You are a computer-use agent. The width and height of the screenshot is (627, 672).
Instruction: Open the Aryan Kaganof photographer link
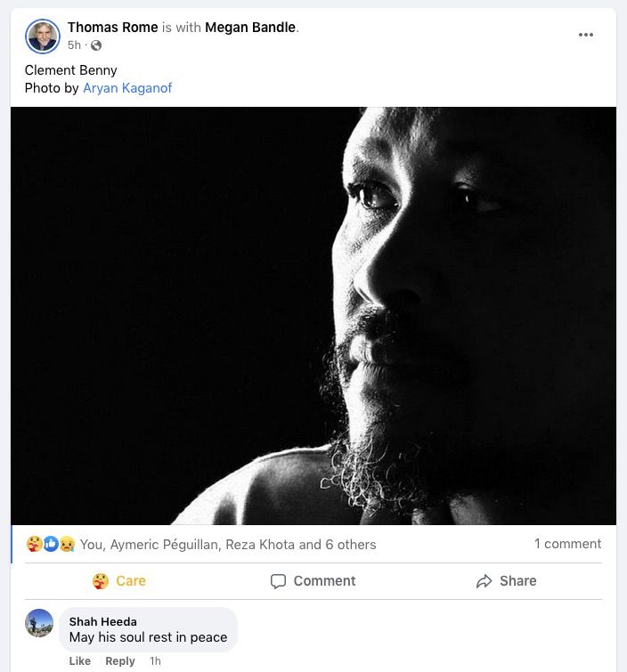pyautogui.click(x=127, y=88)
